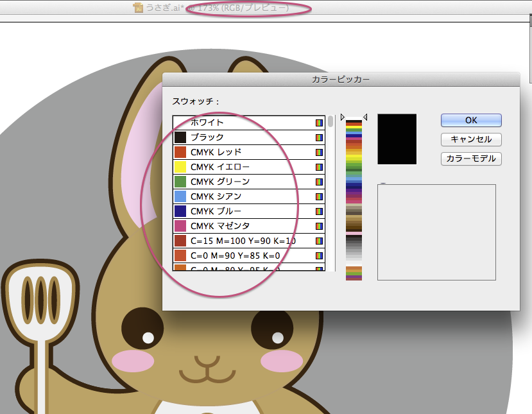Image resolution: width=532 pixels, height=414 pixels.
Task: Select the C=0 M=90 Y=85 K=0 swatch
Action: (244, 257)
